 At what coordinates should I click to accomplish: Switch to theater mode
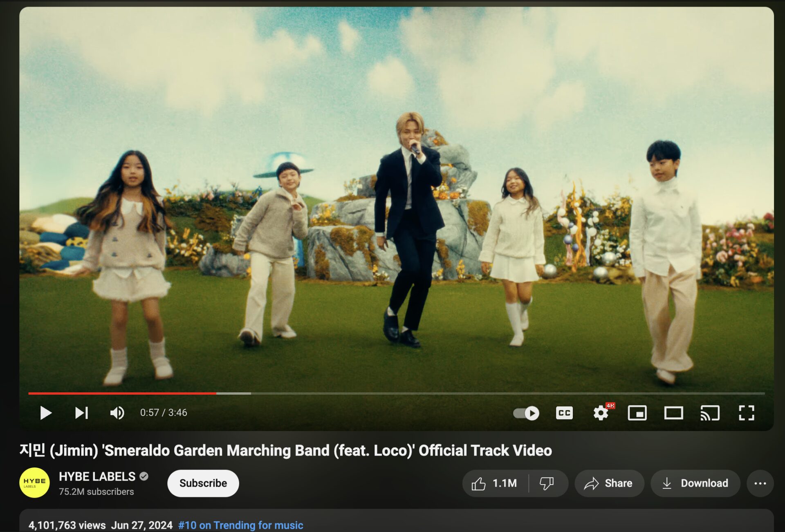673,413
